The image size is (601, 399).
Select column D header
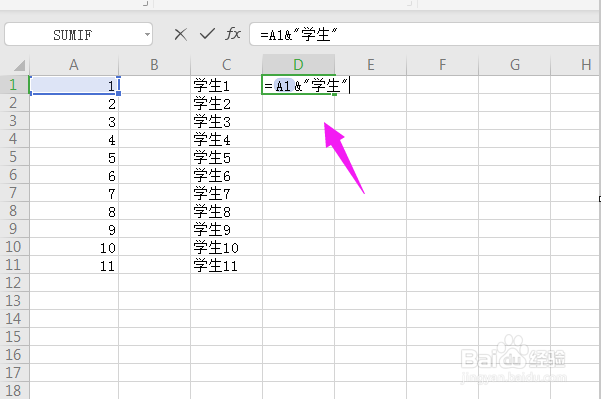299,65
